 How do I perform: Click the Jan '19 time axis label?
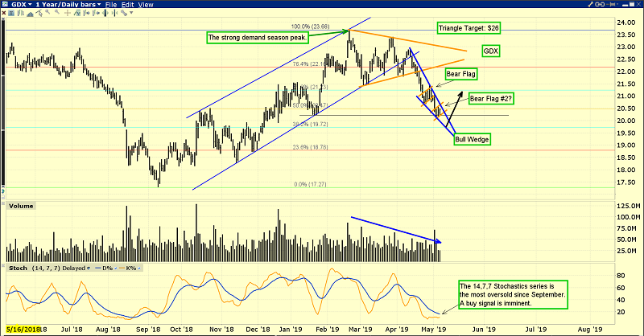(290, 329)
